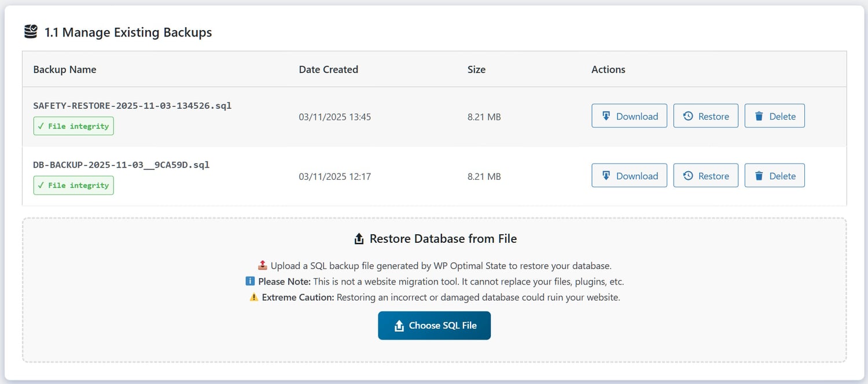Image resolution: width=868 pixels, height=384 pixels.
Task: Click the Backup Name column header
Action: 65,69
